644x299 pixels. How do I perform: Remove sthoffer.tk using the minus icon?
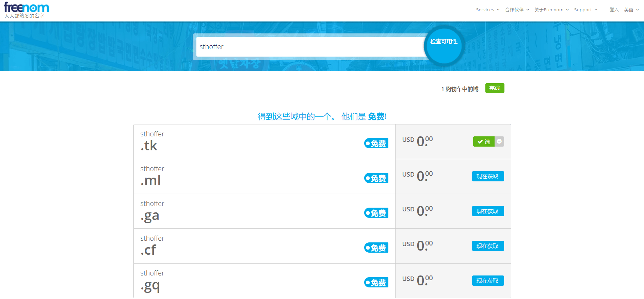point(499,141)
